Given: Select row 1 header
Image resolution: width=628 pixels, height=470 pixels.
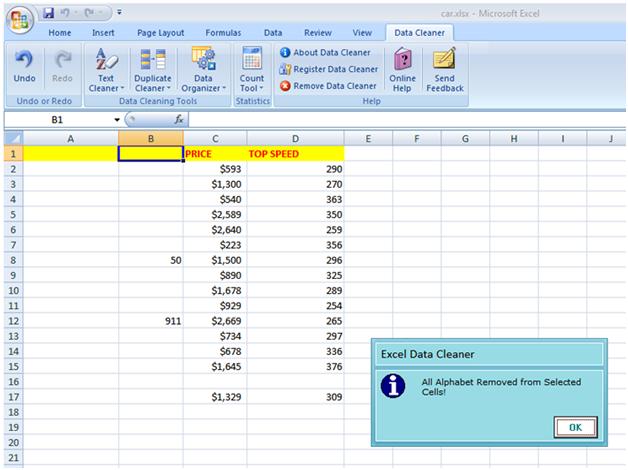Looking at the screenshot, I should tap(14, 154).
